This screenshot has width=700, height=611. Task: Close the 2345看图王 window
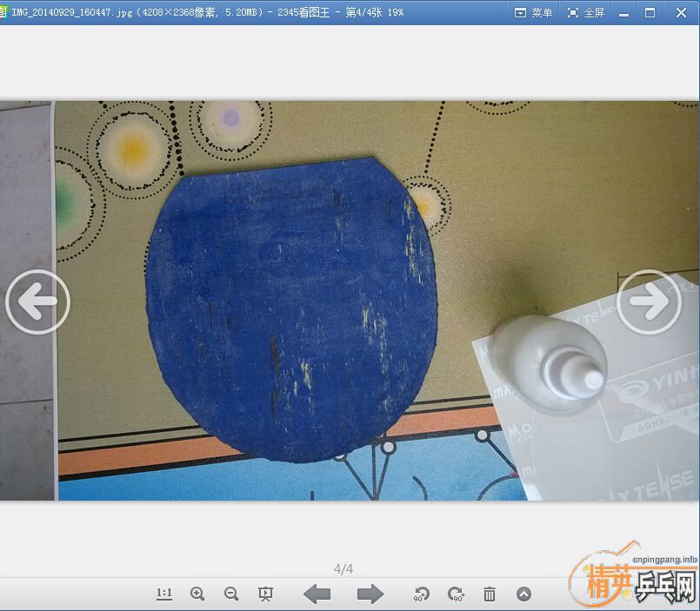680,13
